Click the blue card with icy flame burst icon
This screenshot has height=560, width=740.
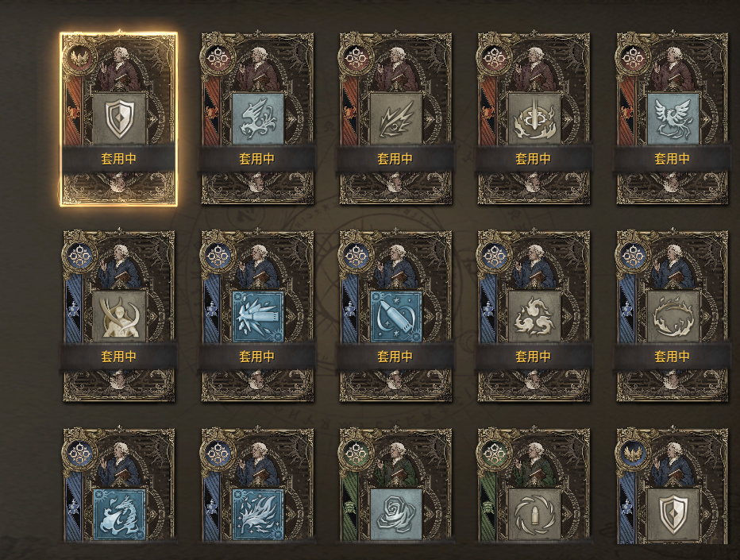(x=257, y=485)
